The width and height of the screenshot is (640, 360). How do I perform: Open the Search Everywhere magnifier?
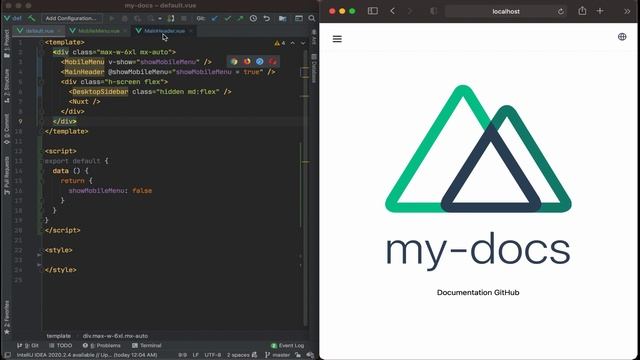(312, 18)
